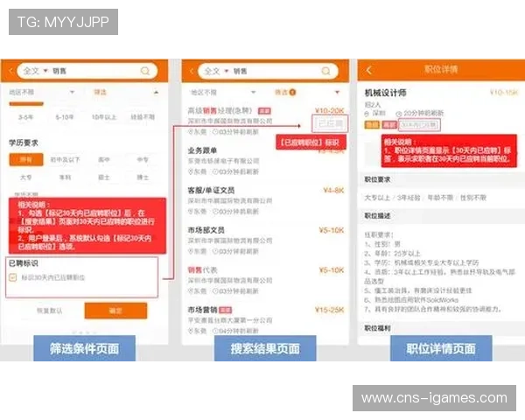Image resolution: width=525 pixels, height=420 pixels.
Task: Tap orange tag under 机械设计师 details
Action: [372, 125]
